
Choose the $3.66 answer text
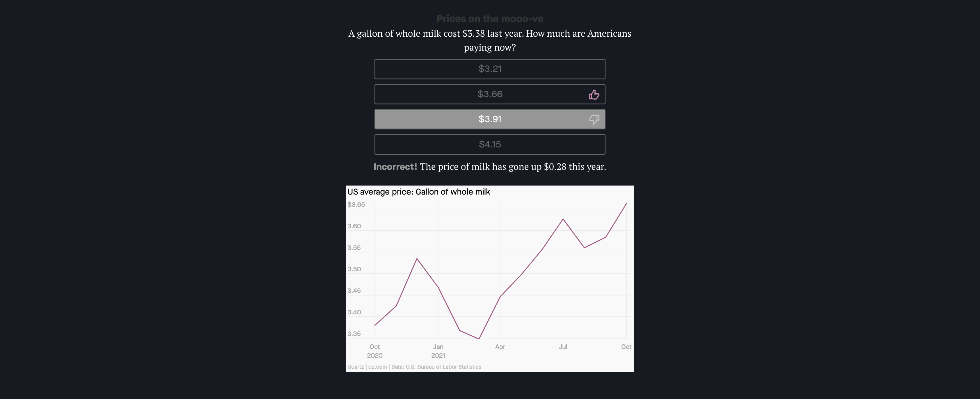(x=490, y=94)
